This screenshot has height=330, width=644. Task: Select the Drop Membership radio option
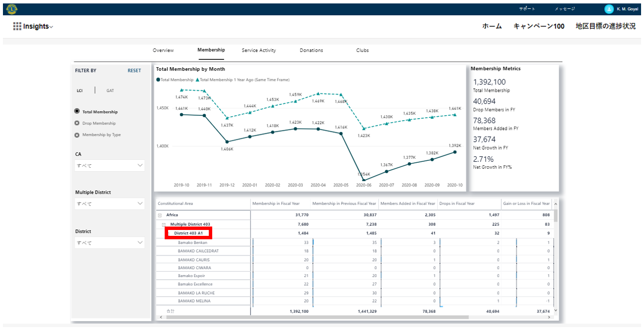[77, 123]
